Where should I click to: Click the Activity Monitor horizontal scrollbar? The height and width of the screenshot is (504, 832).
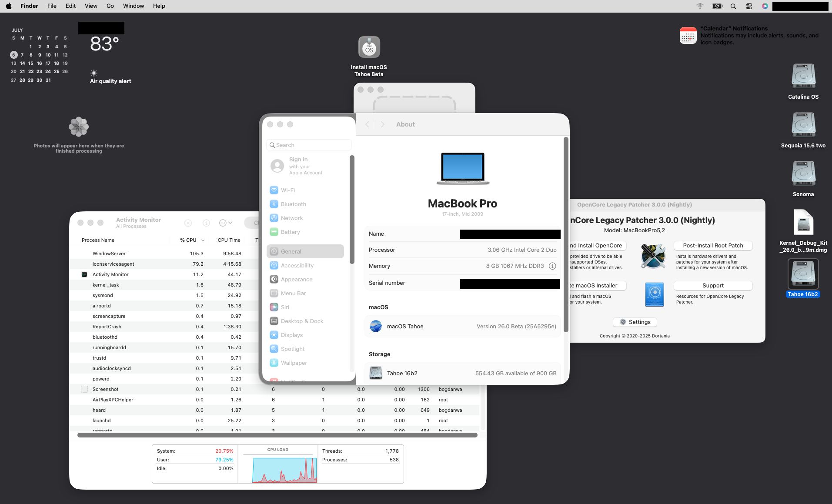[277, 435]
